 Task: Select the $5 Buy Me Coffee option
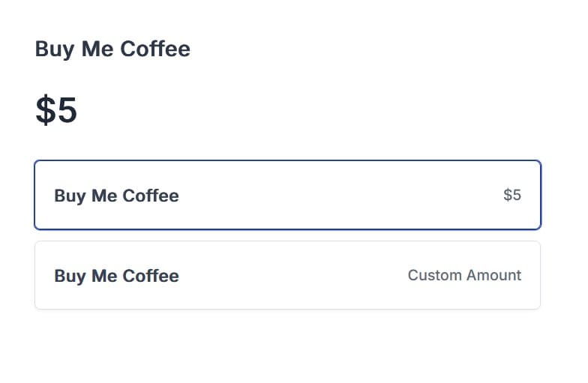[287, 195]
